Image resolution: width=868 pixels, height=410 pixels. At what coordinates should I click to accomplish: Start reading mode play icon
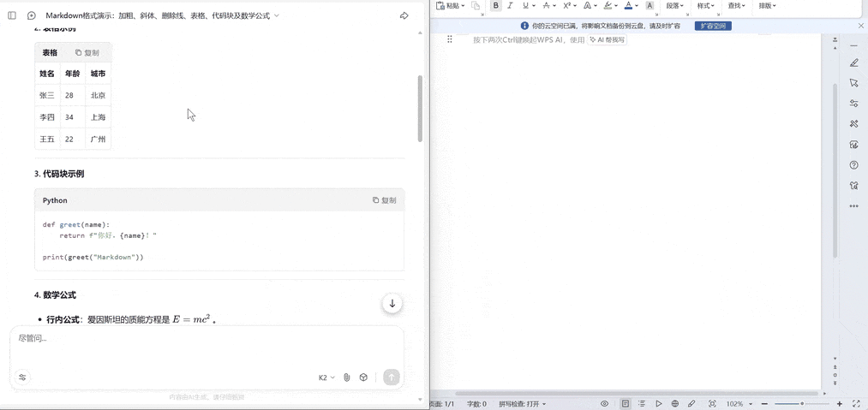tap(659, 404)
